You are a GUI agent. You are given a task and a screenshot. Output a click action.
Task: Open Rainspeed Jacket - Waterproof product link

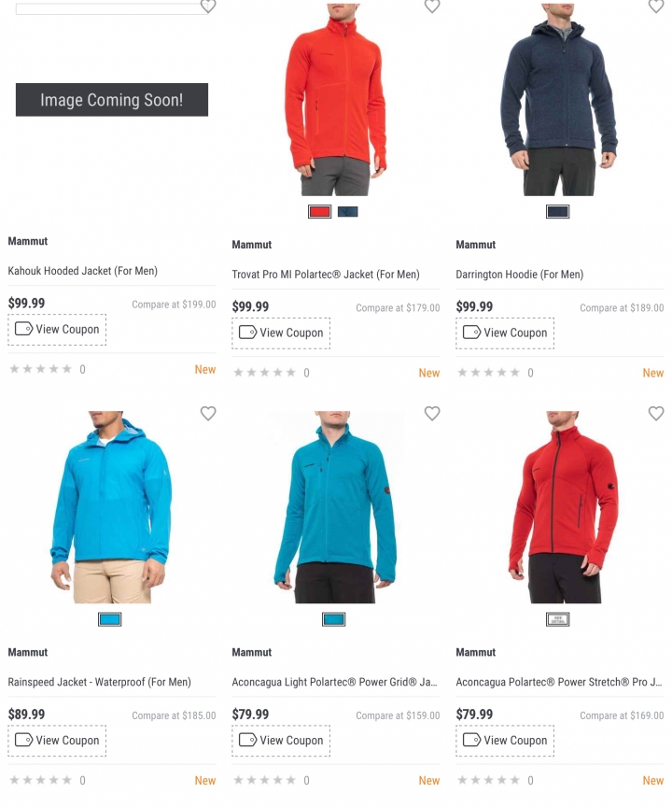pyautogui.click(x=99, y=682)
